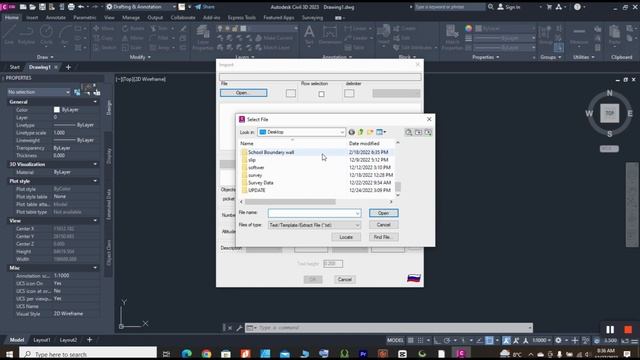The width and height of the screenshot is (640, 360).
Task: Collapse the General section in Properties
Action: click(95, 102)
